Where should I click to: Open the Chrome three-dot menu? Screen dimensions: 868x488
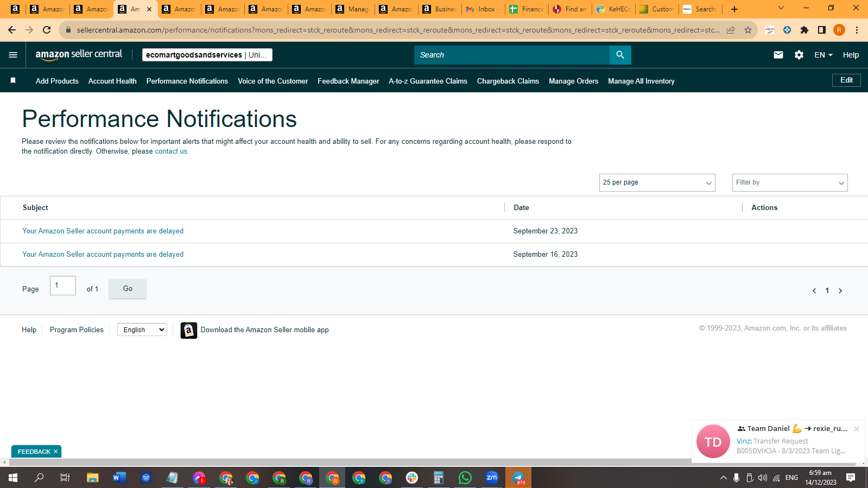pos(857,30)
